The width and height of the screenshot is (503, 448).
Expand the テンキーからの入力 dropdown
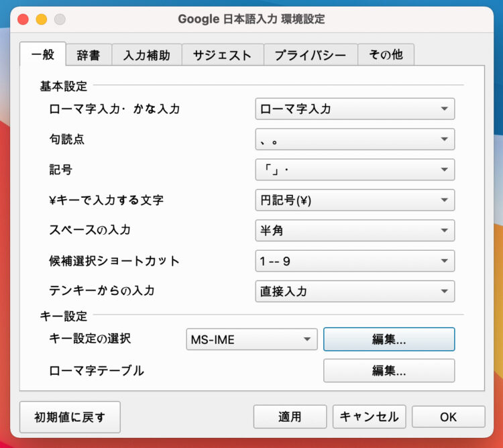[355, 291]
